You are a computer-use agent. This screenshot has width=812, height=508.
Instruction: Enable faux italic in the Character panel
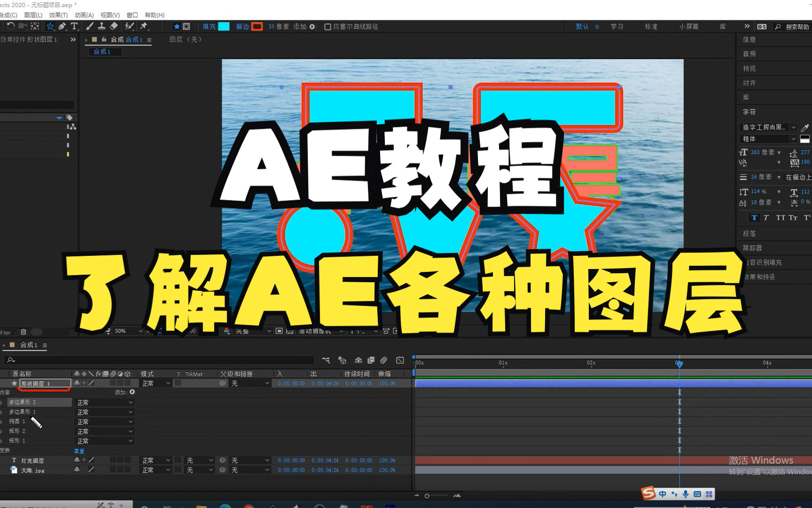pos(766,217)
